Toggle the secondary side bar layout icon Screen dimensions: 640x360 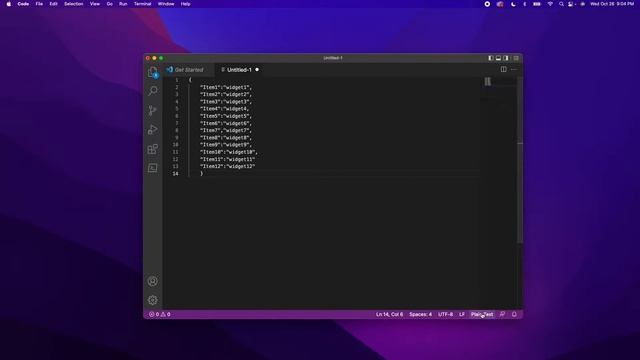click(x=506, y=58)
